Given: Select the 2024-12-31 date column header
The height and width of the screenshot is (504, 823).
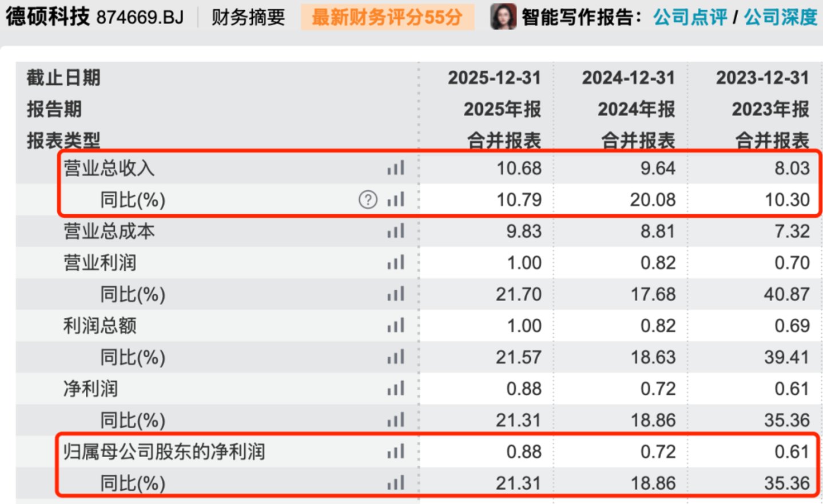Looking at the screenshot, I should [x=629, y=78].
